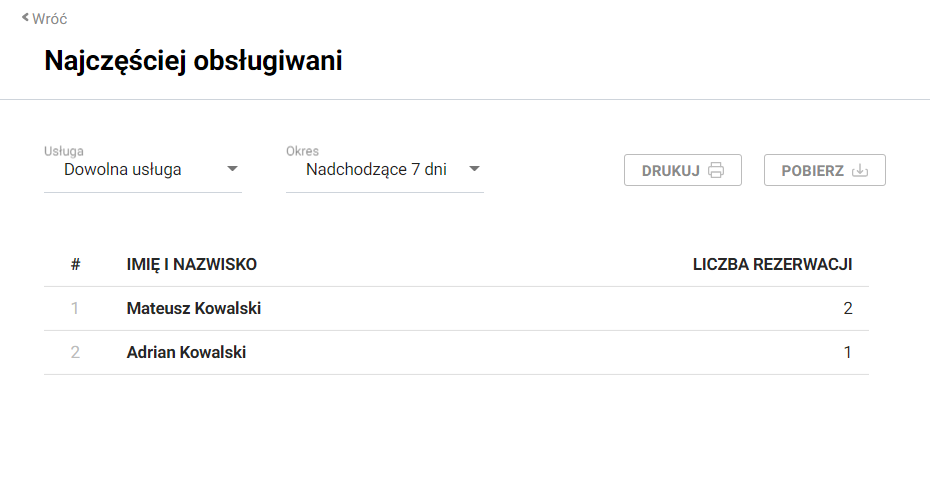This screenshot has height=499, width=930.
Task: Select the Mateusz Kowalski row name
Action: coord(194,309)
